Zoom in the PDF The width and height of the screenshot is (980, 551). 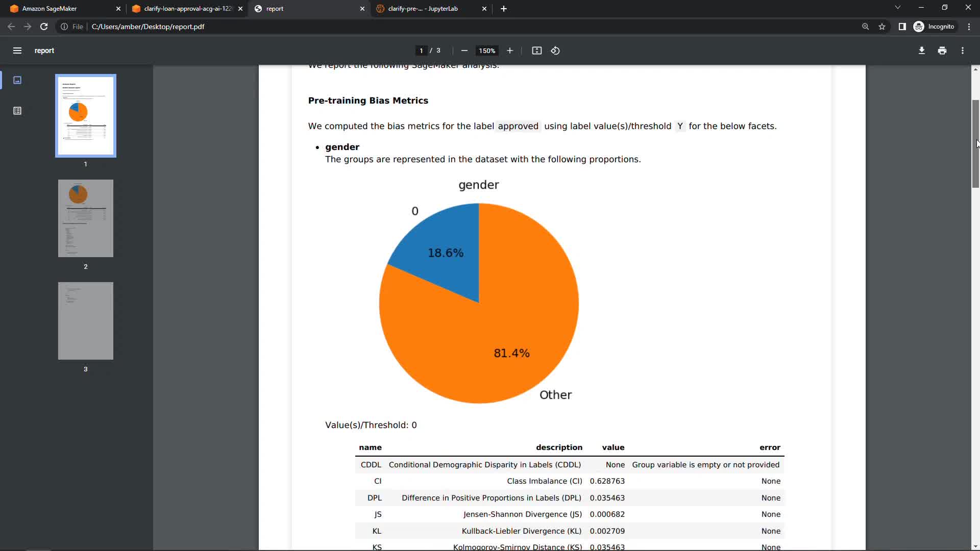coord(509,51)
